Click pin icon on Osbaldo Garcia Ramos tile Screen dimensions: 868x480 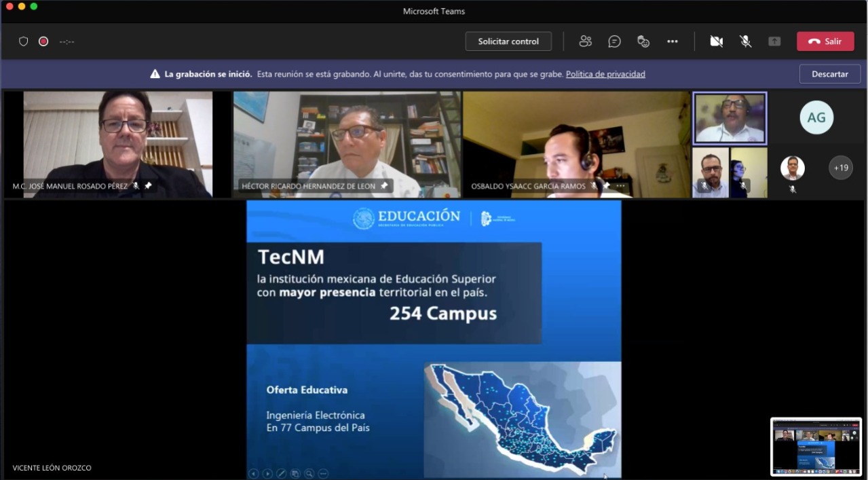pyautogui.click(x=607, y=186)
